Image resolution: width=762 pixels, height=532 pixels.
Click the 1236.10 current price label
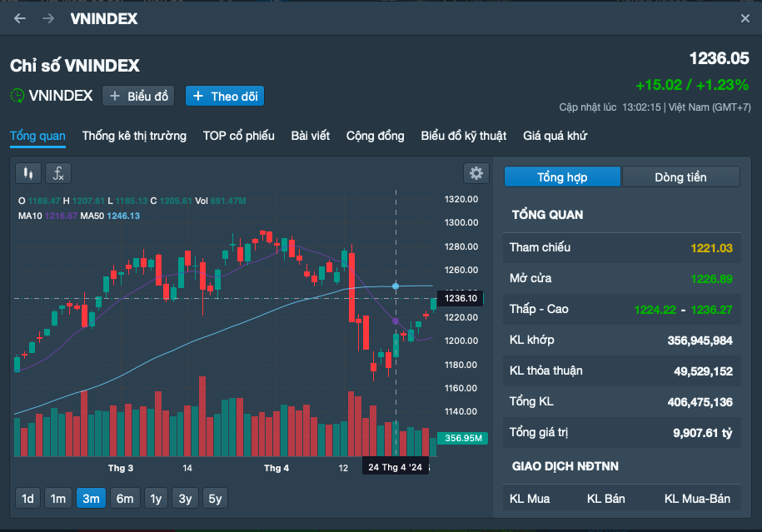click(461, 298)
